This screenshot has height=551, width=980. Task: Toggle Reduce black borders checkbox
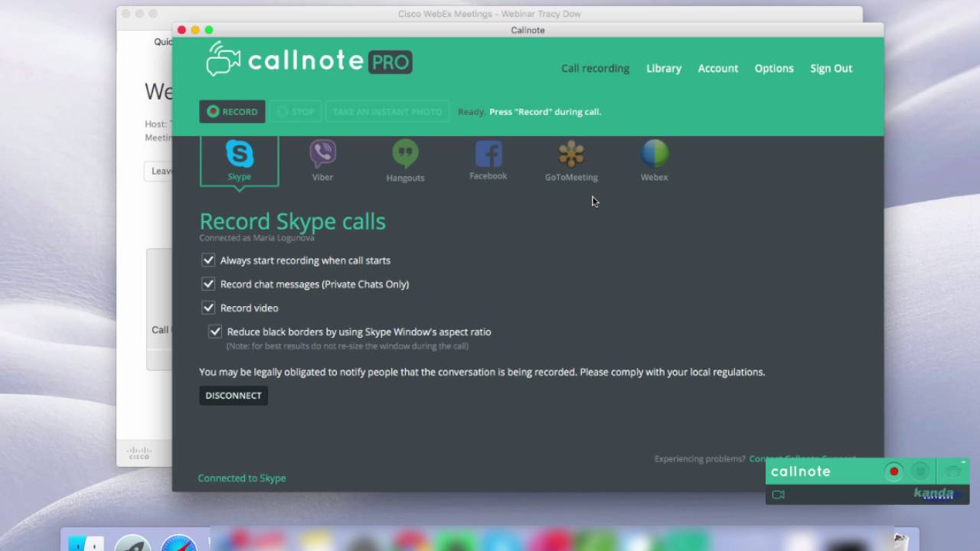[215, 331]
